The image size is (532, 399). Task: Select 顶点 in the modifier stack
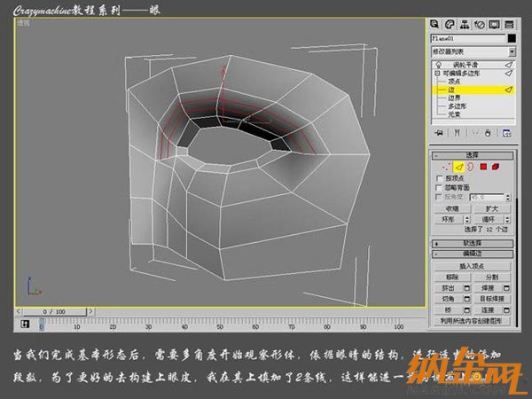tap(450, 82)
